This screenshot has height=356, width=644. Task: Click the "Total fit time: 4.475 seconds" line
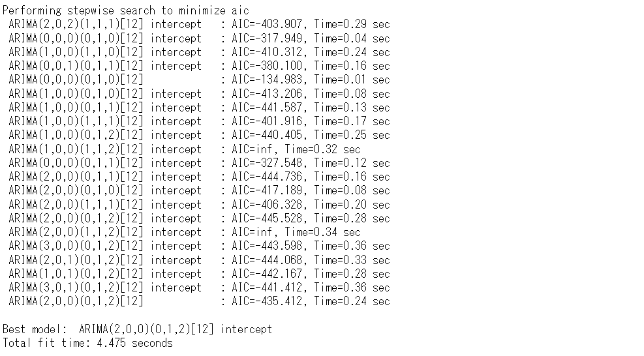point(88,343)
